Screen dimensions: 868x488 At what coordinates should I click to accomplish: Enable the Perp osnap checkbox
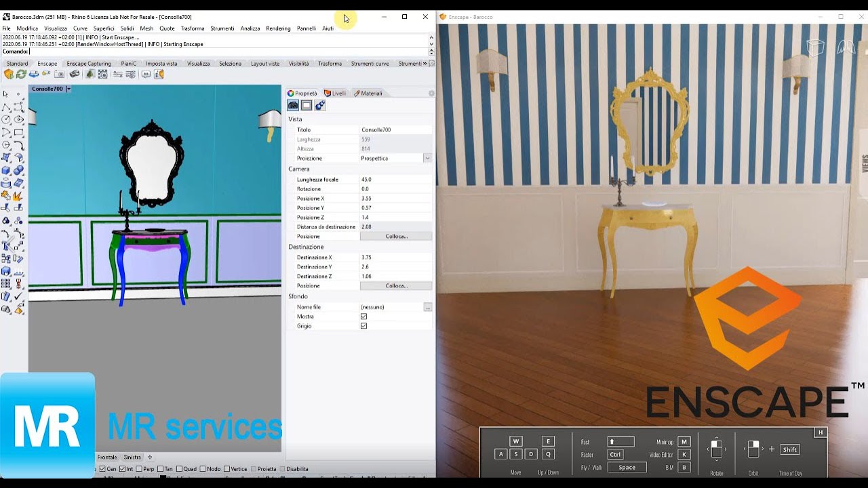(x=139, y=469)
